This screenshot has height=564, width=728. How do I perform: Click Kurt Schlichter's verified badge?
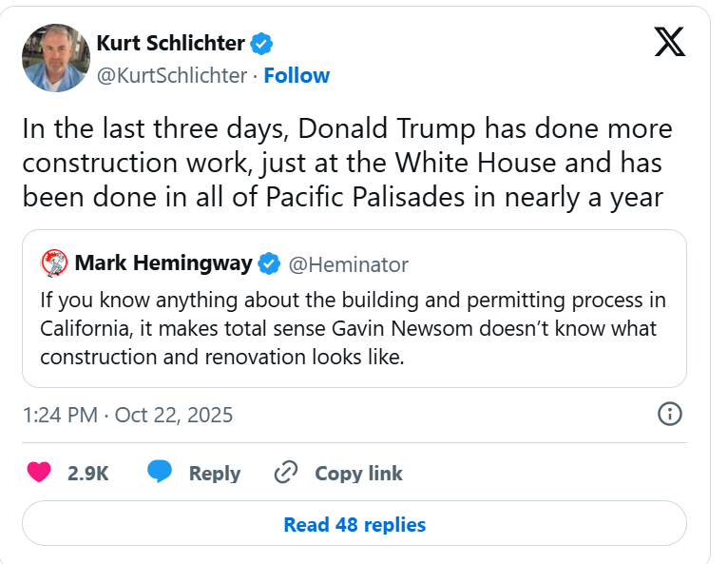click(x=261, y=43)
